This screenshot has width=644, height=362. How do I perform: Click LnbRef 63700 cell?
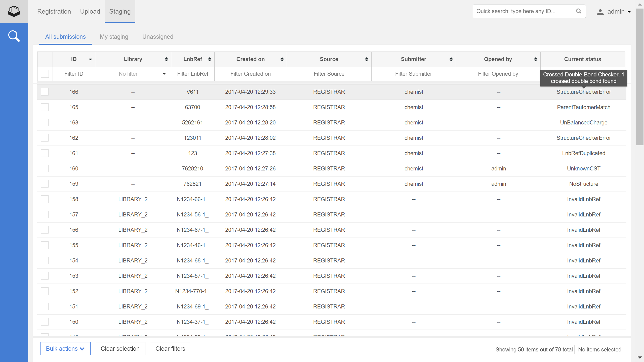coord(192,107)
